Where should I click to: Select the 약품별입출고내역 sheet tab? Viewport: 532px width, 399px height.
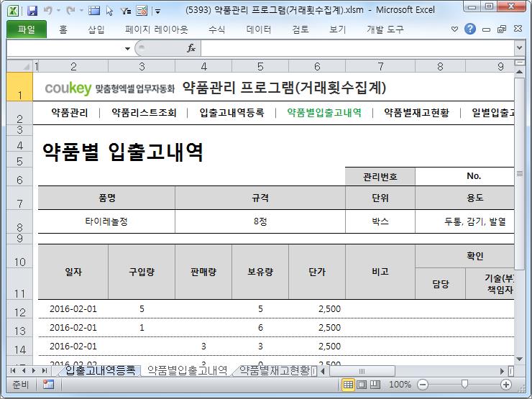[x=187, y=370]
